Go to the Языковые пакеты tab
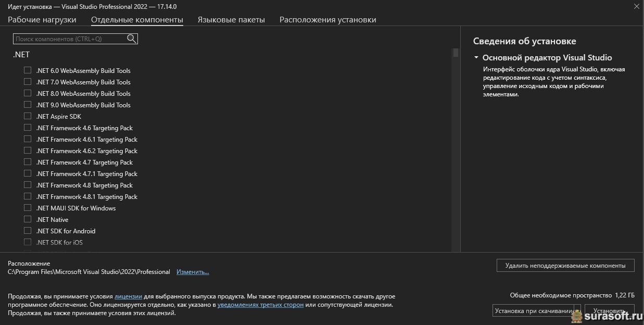This screenshot has width=644, height=325. click(231, 20)
